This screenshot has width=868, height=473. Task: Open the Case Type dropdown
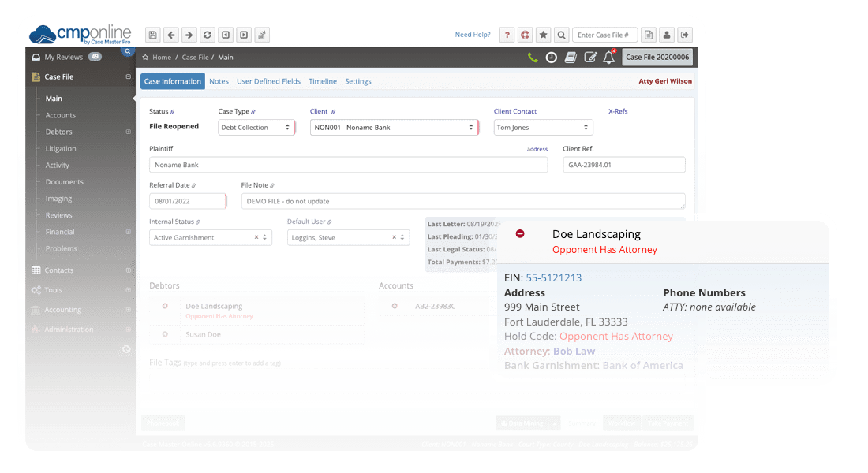[256, 127]
